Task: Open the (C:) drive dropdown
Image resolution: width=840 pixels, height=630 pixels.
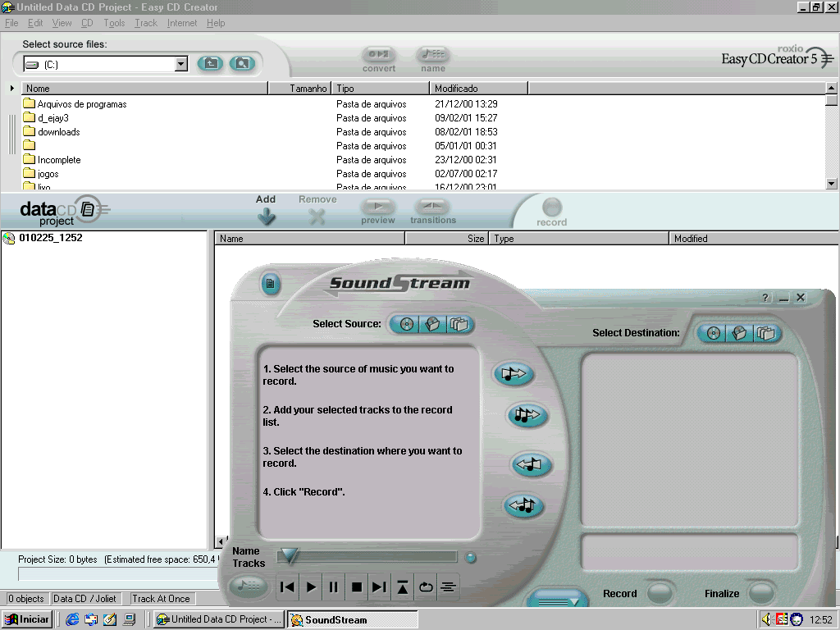Action: 181,64
